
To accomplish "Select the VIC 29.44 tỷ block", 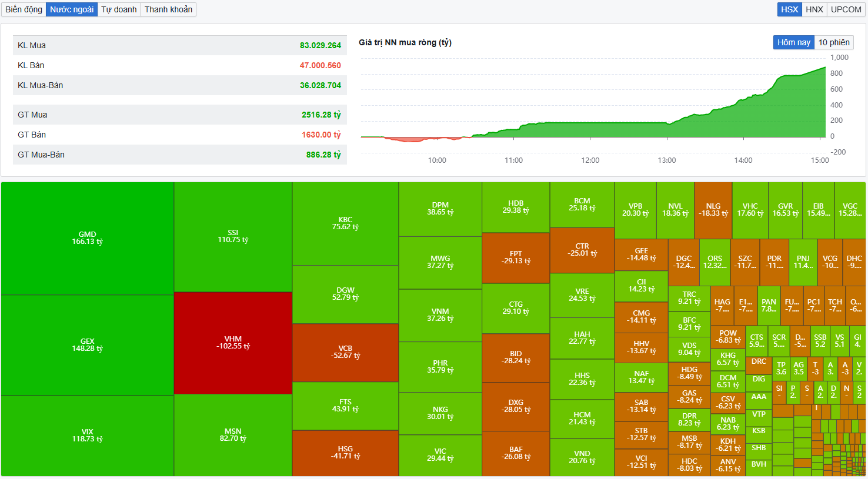I will (440, 455).
